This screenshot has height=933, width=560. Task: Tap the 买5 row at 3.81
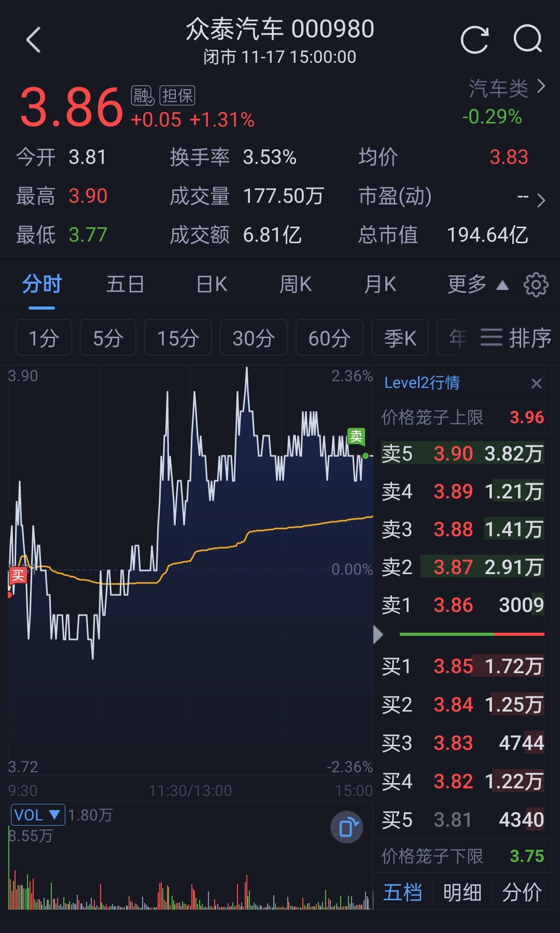463,820
